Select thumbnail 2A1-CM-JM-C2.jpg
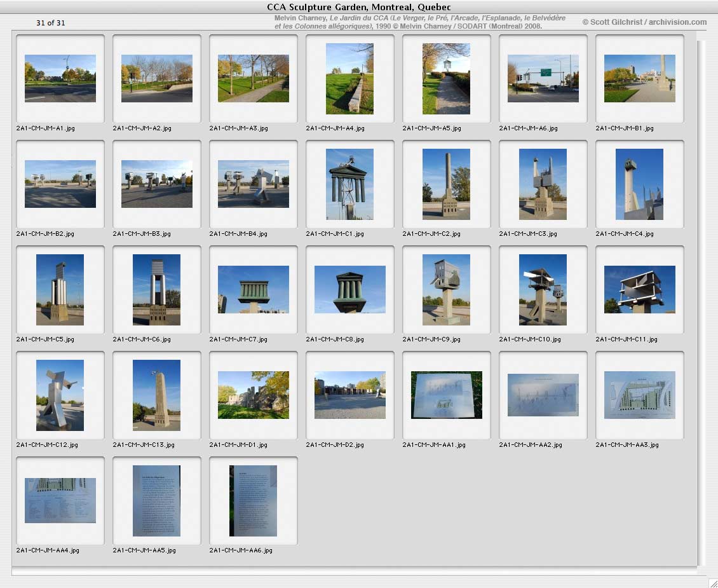This screenshot has width=718, height=588. (x=446, y=184)
